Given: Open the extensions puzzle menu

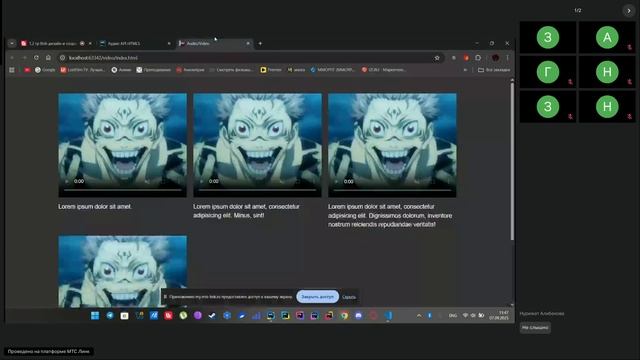Looking at the screenshot, I should pos(478,58).
